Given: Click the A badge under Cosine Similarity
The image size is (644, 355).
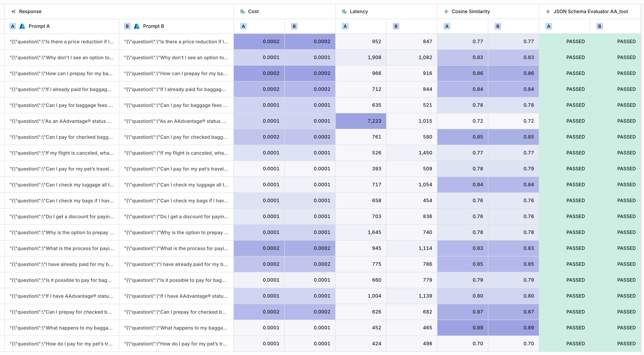Looking at the screenshot, I should [447, 26].
